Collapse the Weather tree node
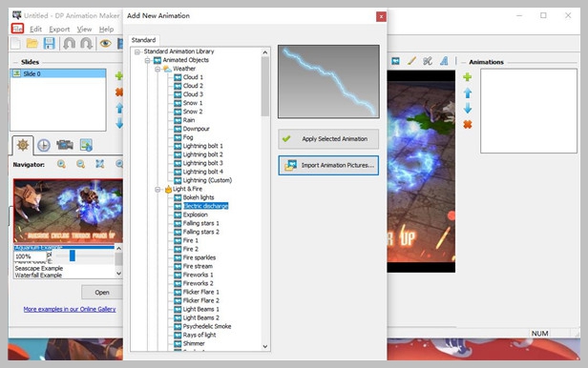 tap(157, 69)
